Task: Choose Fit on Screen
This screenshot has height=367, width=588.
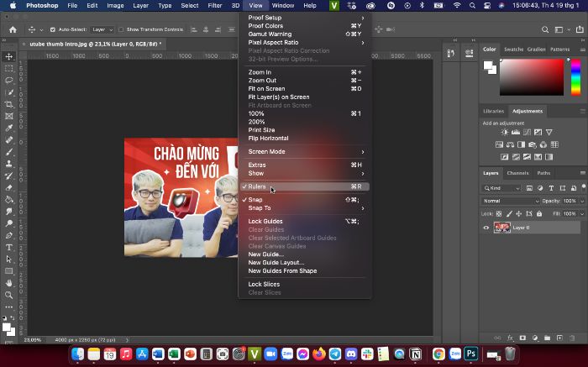Action: click(304, 89)
